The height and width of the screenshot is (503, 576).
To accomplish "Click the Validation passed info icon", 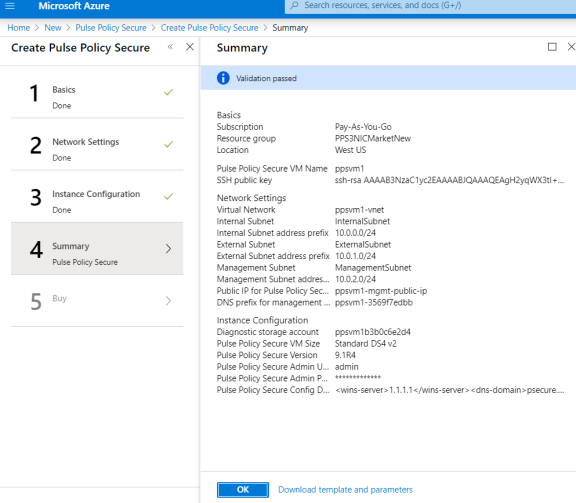I will point(223,78).
